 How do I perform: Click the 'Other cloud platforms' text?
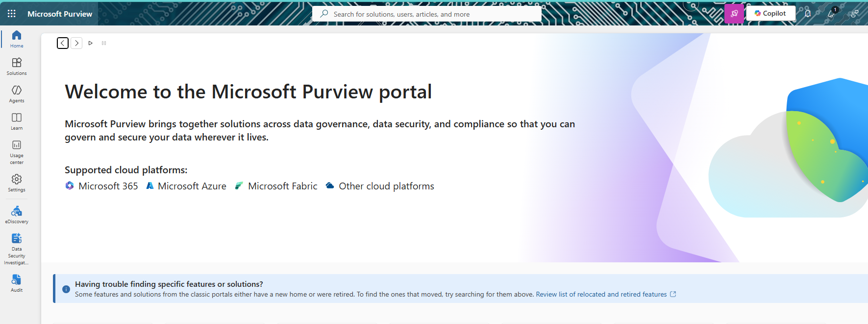click(387, 186)
